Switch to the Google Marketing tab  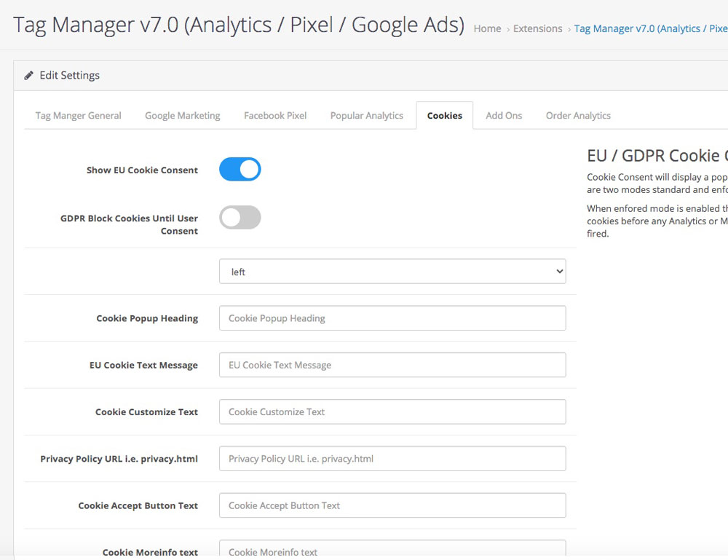[183, 116]
